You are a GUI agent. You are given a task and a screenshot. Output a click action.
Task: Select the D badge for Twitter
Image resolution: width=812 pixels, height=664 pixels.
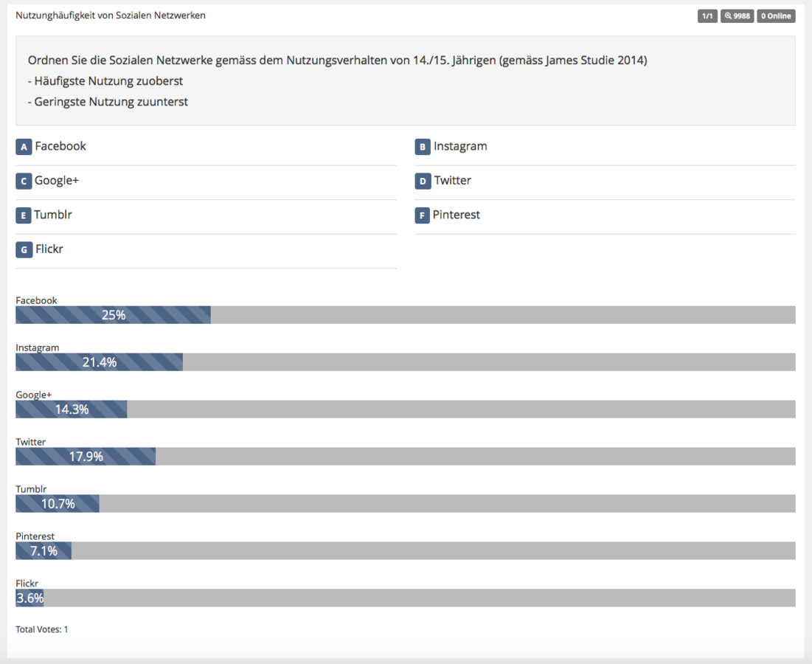423,181
